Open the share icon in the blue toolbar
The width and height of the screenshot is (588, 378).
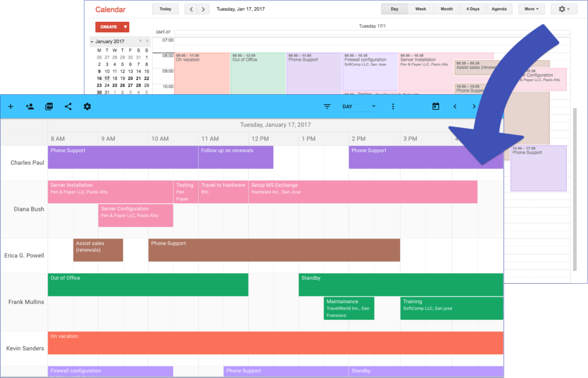click(x=68, y=106)
